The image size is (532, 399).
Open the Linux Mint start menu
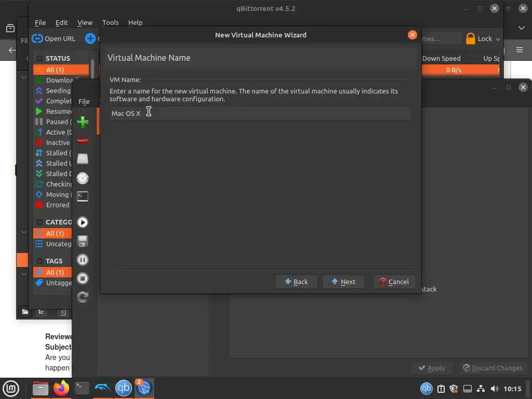tap(11, 388)
